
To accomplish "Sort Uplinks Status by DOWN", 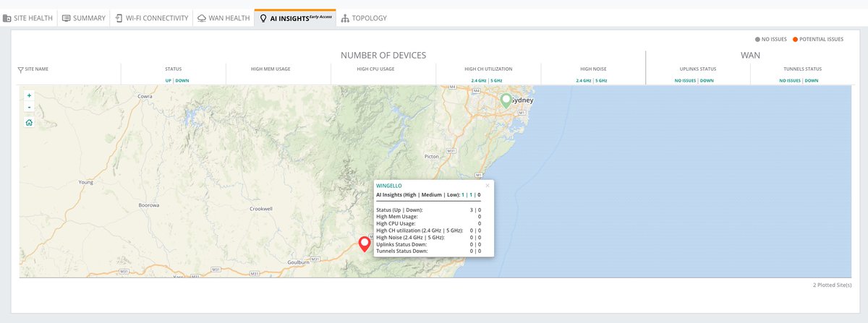I will click(x=707, y=80).
